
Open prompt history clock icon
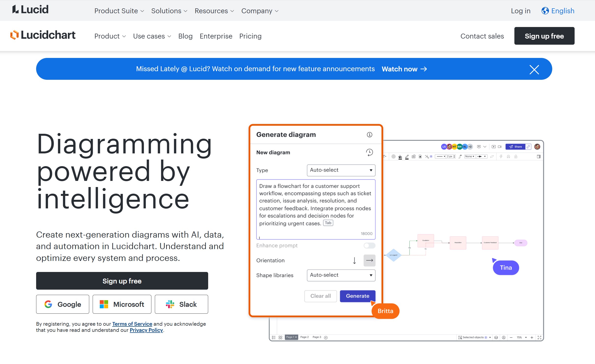[369, 152]
